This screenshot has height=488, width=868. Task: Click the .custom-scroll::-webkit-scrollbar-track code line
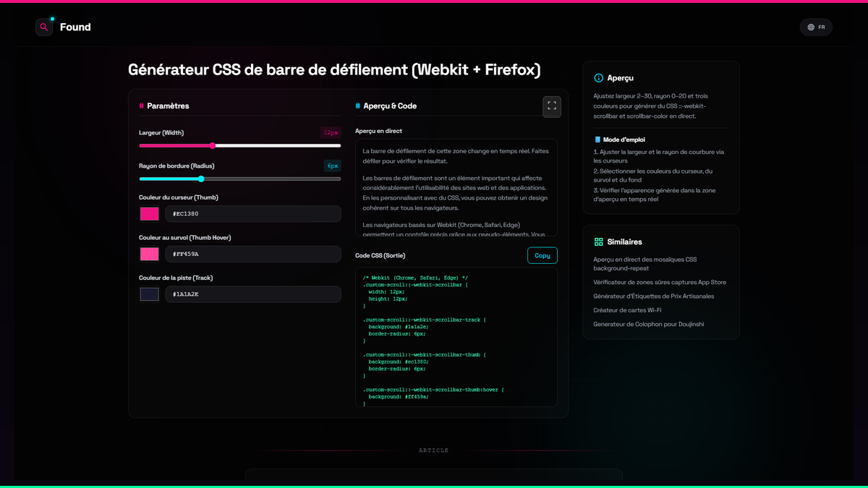click(425, 320)
